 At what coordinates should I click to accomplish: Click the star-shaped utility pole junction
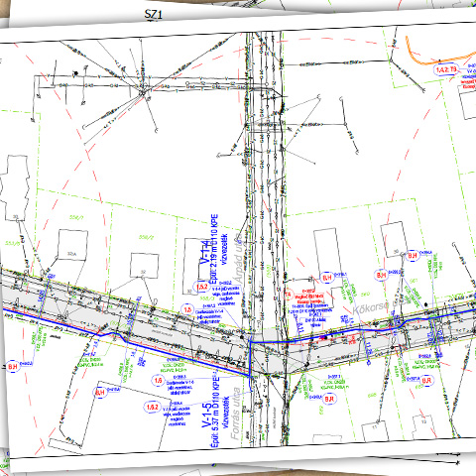point(143,91)
